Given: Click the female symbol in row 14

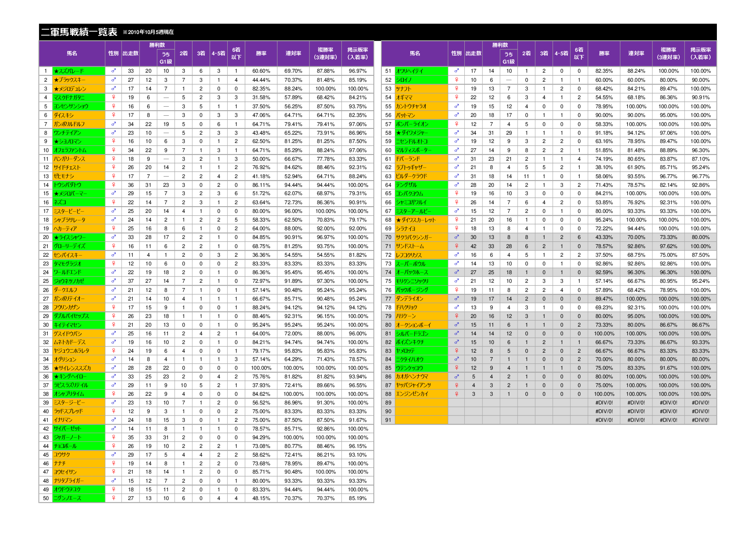Looking at the screenshot, I should coord(113,185).
